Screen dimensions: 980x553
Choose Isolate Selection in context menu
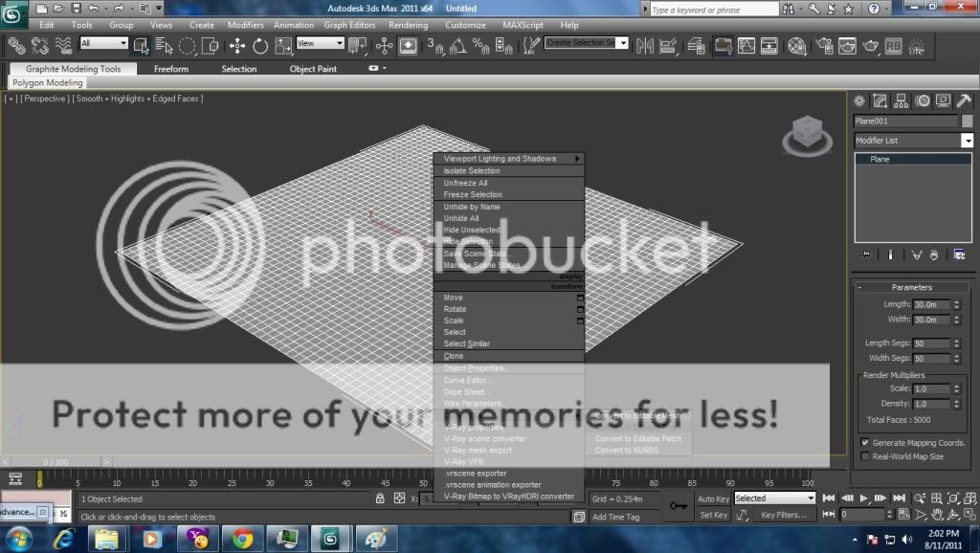(509, 170)
